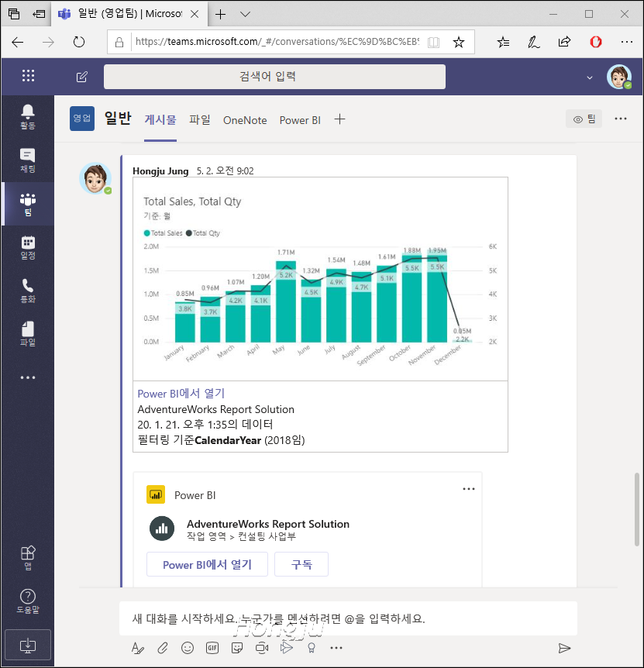Screen dimensions: 644x668
Task: Open the Power BI channel tab
Action: click(300, 120)
